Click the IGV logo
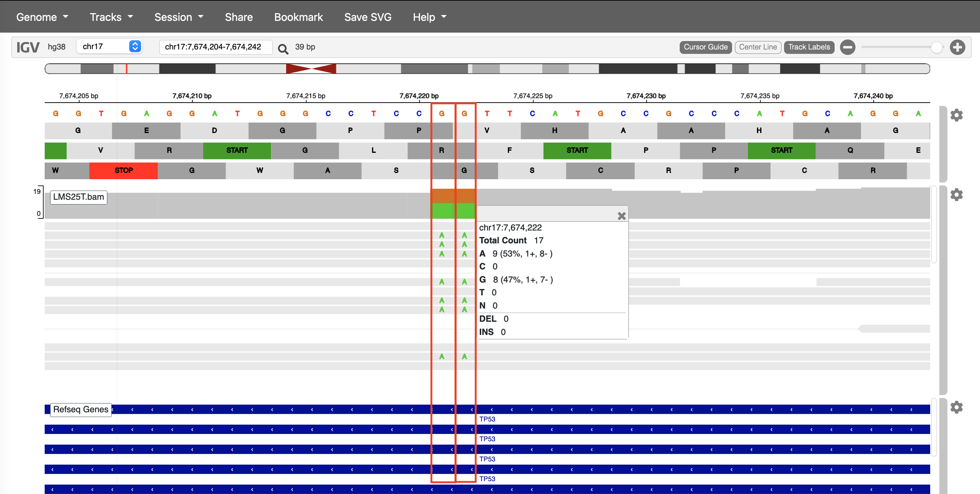This screenshot has width=980, height=494. coord(28,47)
